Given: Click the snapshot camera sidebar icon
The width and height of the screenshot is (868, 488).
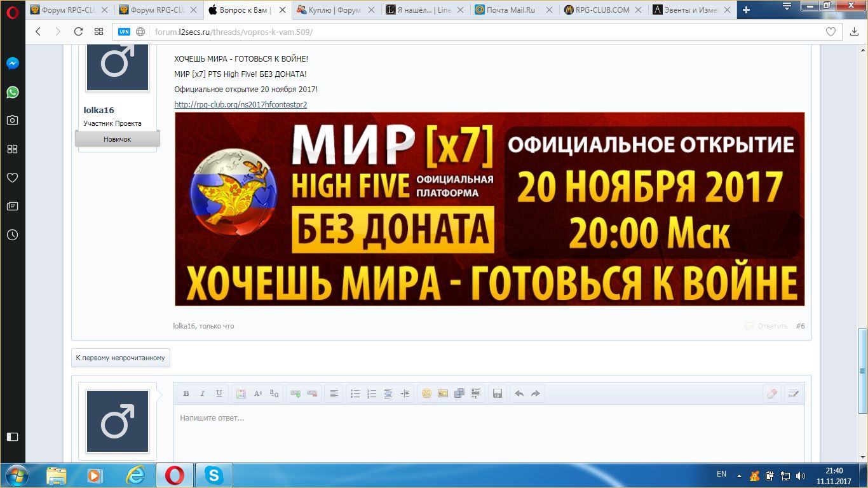Looking at the screenshot, I should 12,120.
